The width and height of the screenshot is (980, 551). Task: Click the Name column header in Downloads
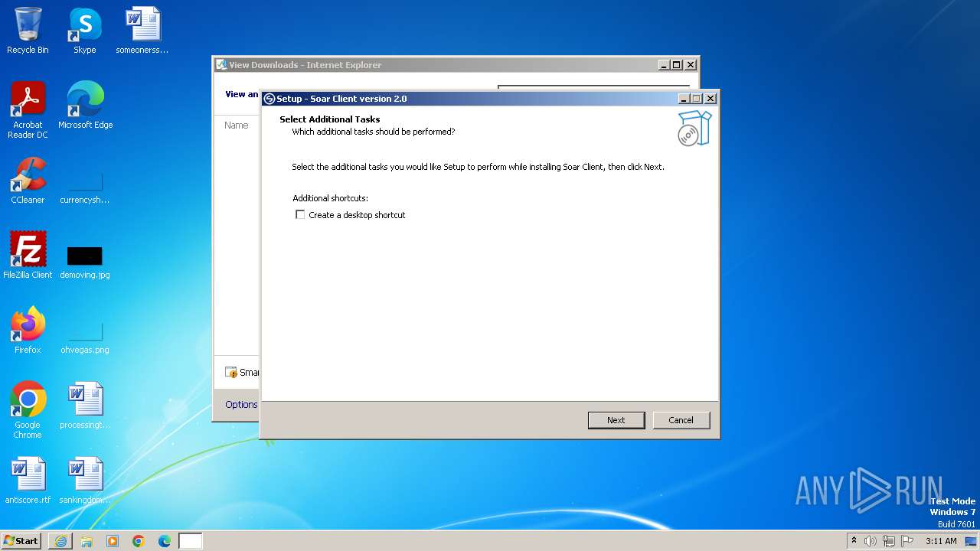[237, 125]
